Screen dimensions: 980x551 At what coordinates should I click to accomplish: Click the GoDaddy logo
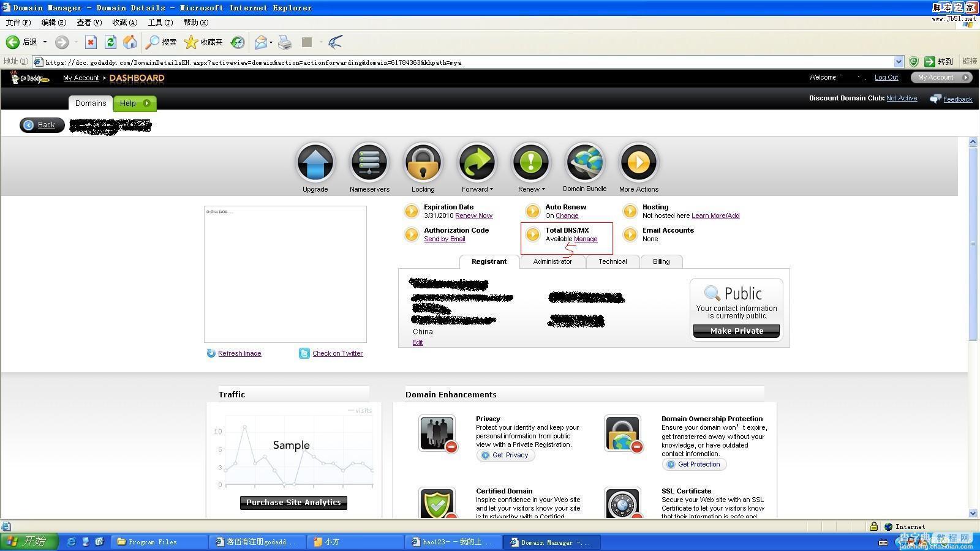(29, 78)
